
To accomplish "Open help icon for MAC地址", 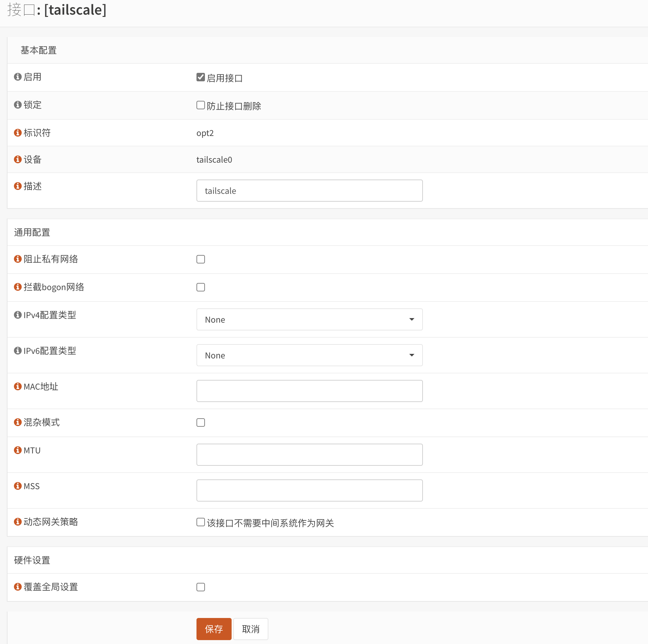I will [18, 386].
